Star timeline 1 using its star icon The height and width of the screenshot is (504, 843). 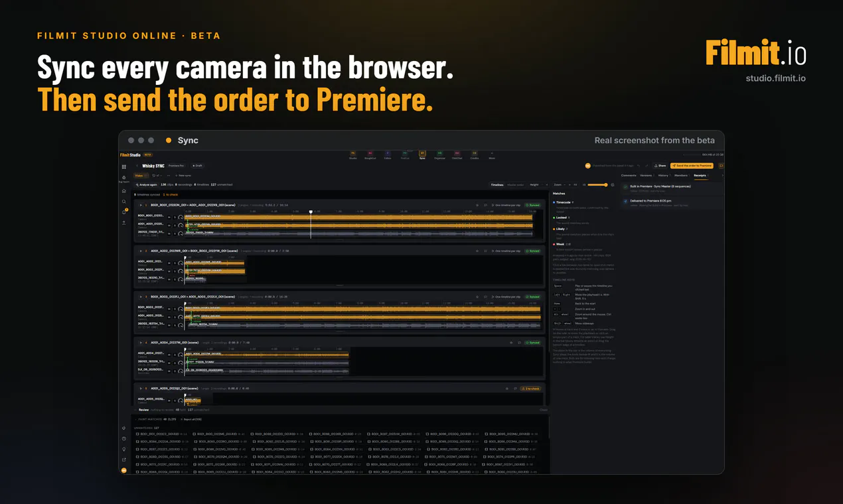(477, 205)
